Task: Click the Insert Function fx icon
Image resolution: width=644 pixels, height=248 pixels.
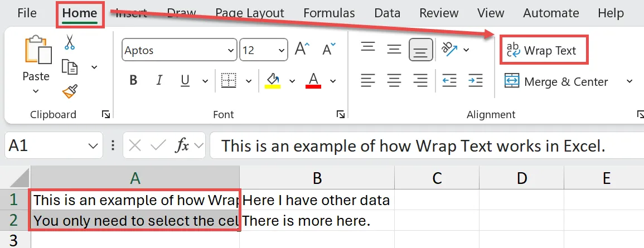Action: coord(182,146)
